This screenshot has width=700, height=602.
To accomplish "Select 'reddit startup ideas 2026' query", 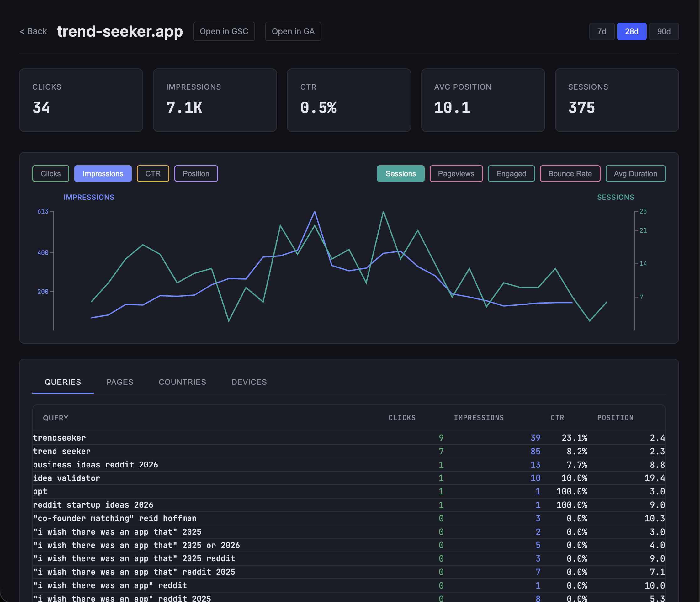I will click(349, 505).
